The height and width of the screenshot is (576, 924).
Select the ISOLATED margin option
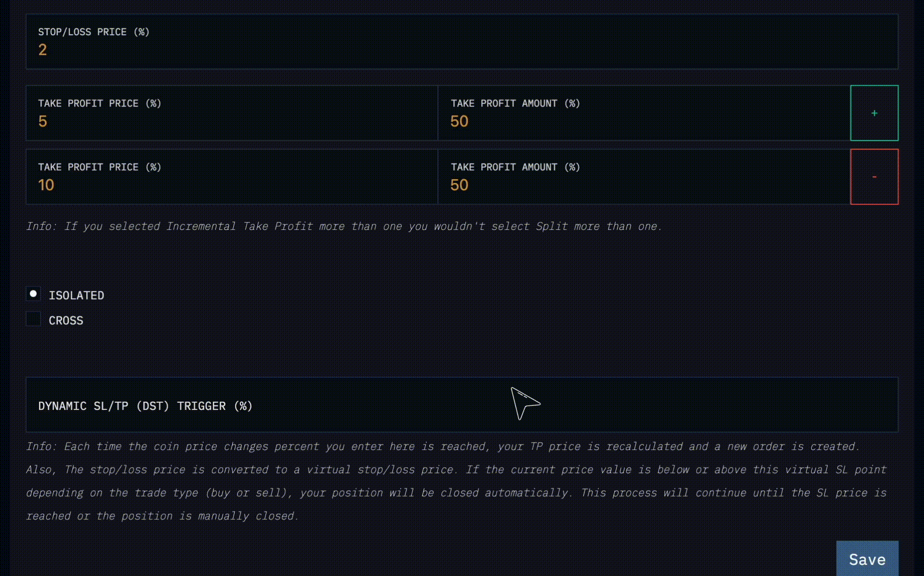(33, 294)
